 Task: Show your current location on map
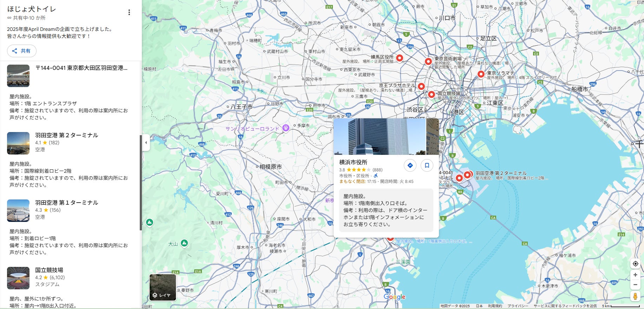pyautogui.click(x=635, y=264)
